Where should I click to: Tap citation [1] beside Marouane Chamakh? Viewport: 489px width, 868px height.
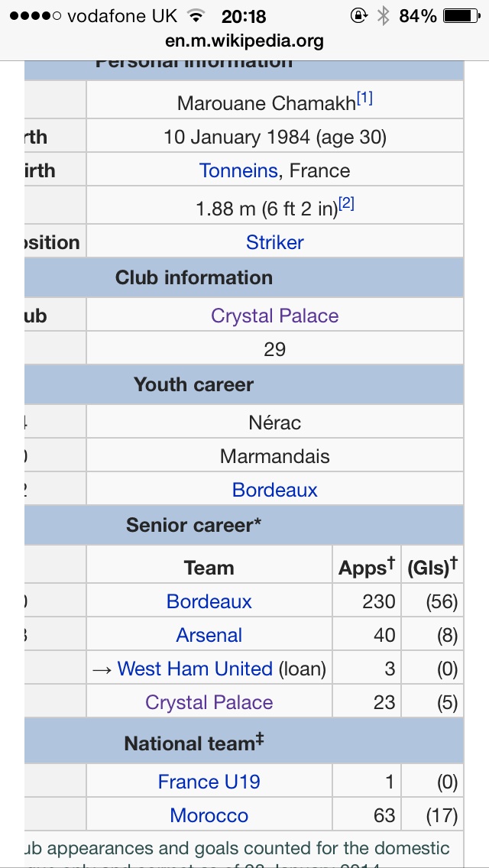pos(364,99)
